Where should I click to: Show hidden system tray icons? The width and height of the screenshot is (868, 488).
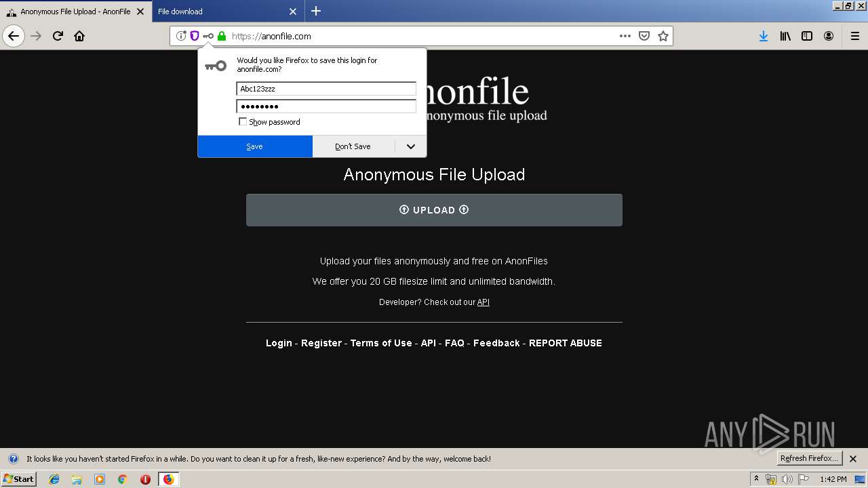coord(757,479)
